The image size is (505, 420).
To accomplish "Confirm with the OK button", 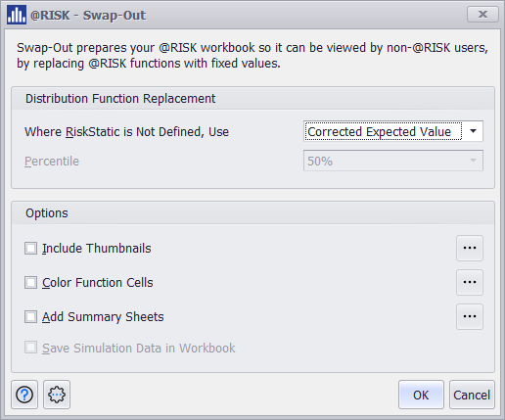I will 421,395.
